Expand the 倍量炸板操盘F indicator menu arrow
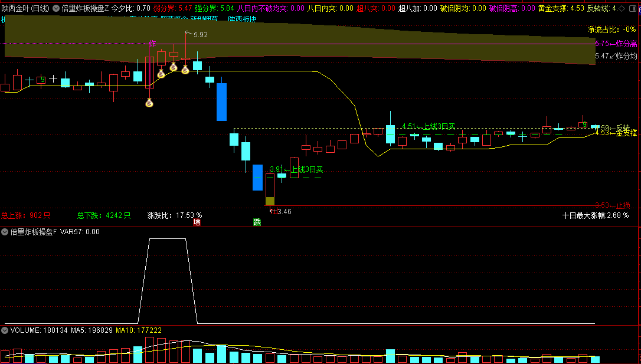641x364 pixels. (5, 232)
